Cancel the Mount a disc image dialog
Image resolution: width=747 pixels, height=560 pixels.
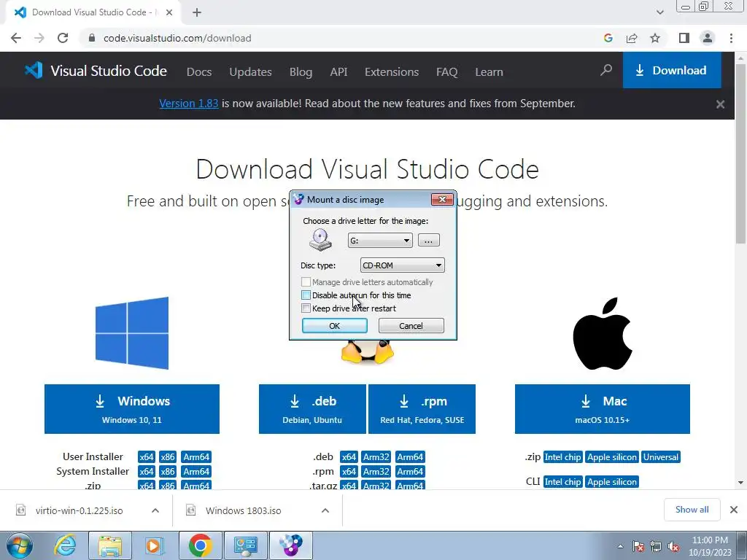411,326
